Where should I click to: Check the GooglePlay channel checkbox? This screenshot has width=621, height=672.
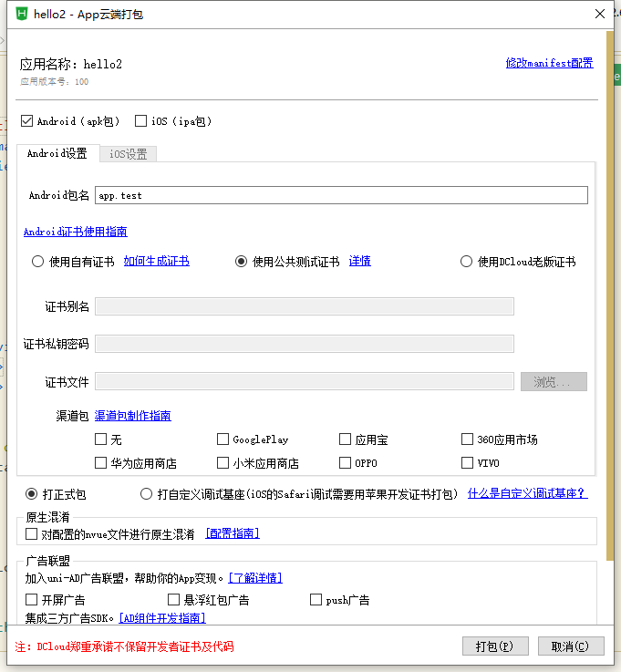pyautogui.click(x=223, y=439)
